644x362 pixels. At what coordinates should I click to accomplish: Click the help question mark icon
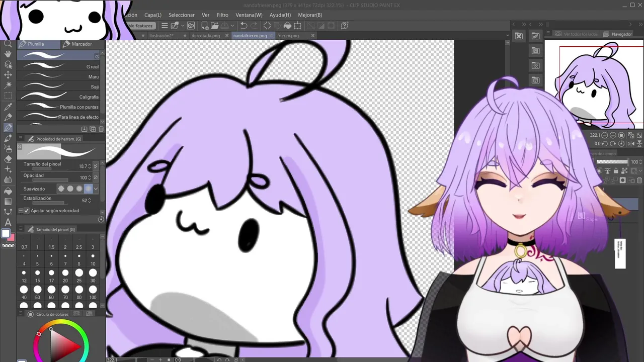click(345, 26)
